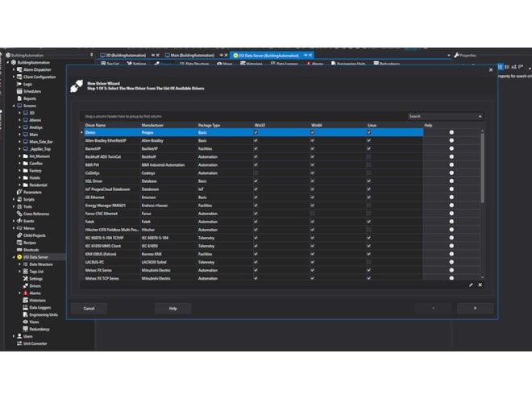Click the Cancel button in wizard
532x399 pixels.
[89, 308]
